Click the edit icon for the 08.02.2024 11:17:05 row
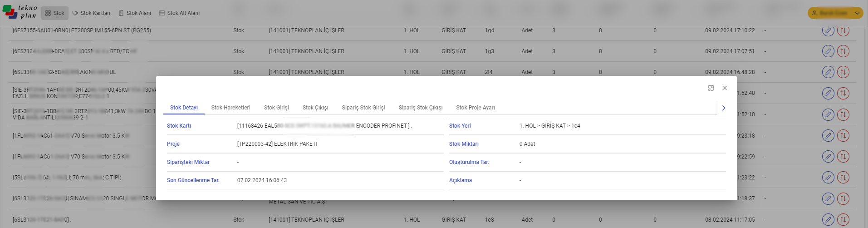The height and width of the screenshot is (228, 868). [828, 220]
